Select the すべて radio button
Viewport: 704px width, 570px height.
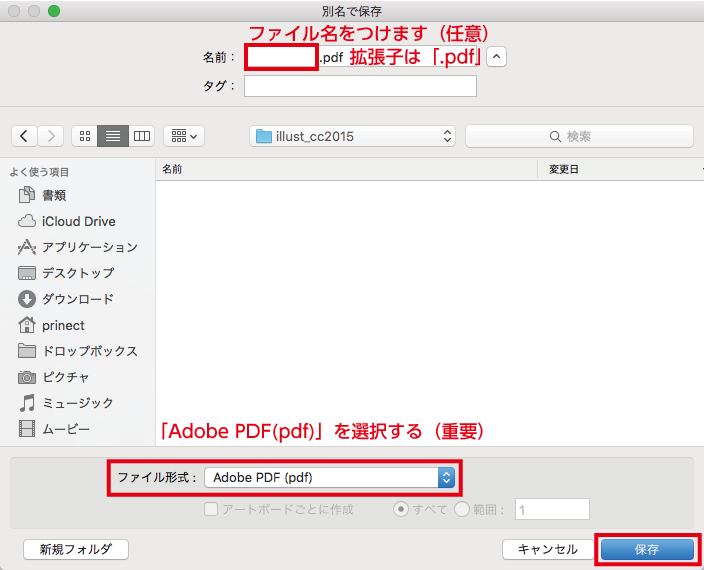401,509
